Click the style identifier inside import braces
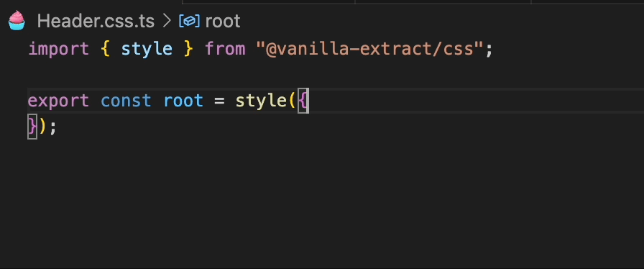Screen dimensions: 644x269 click(x=147, y=49)
